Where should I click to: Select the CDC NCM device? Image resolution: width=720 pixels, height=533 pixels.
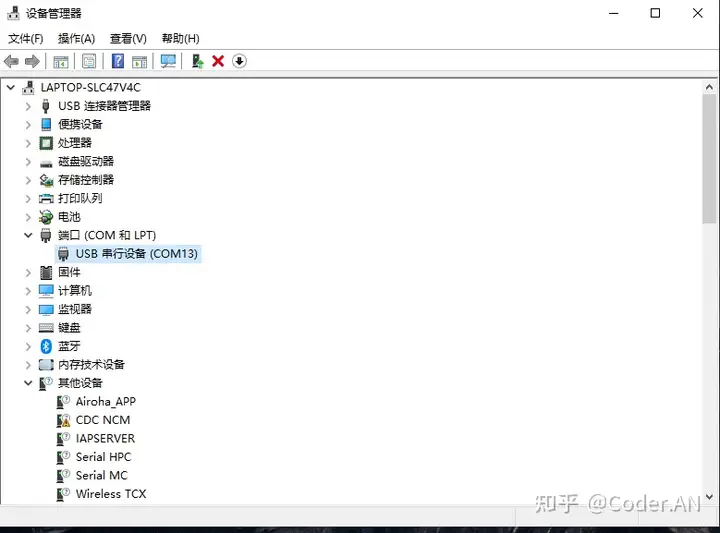click(x=103, y=420)
